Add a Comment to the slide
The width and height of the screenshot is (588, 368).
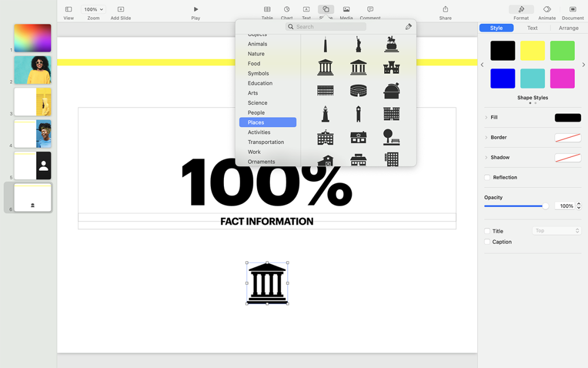(x=370, y=10)
